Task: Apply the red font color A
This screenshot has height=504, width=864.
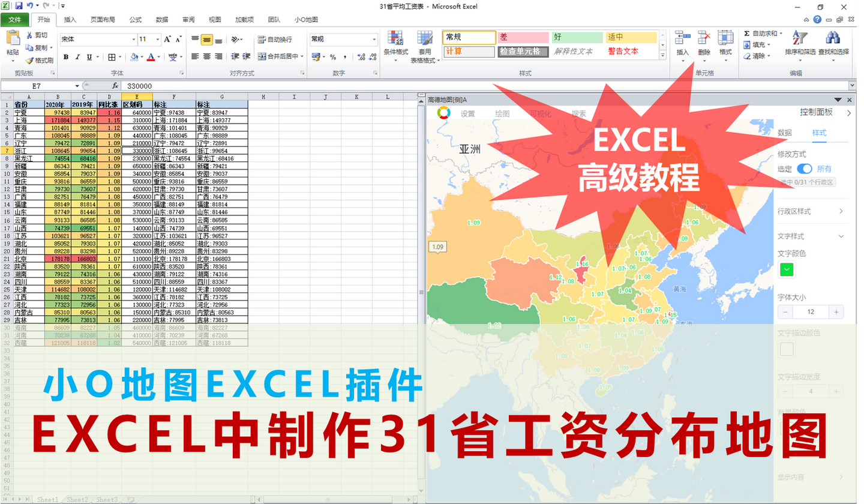Action: (x=151, y=57)
